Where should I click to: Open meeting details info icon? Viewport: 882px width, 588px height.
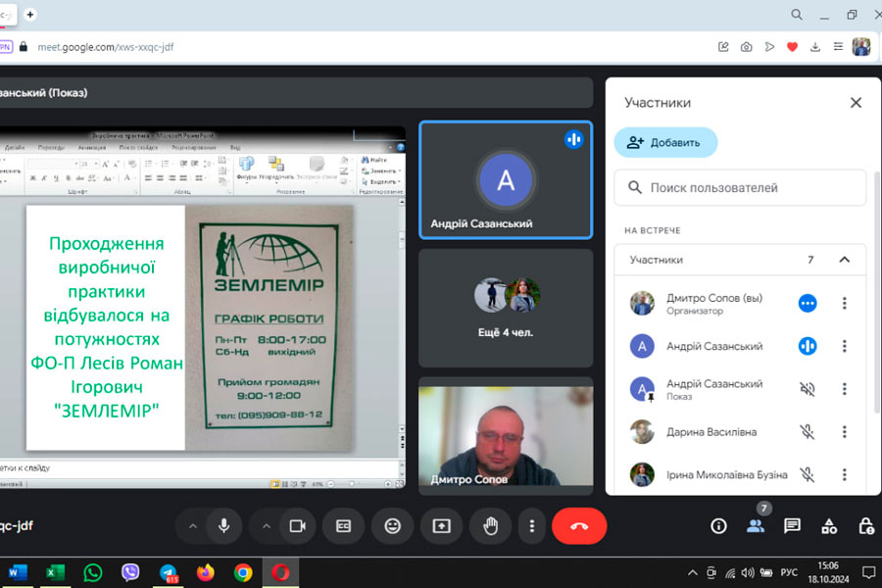coord(718,526)
